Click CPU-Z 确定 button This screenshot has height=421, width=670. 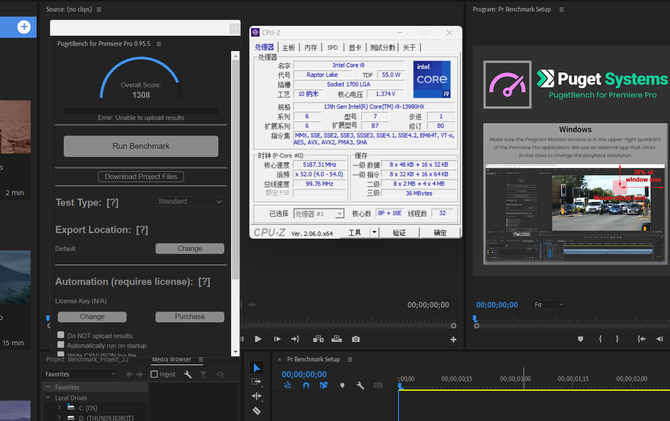pos(440,232)
